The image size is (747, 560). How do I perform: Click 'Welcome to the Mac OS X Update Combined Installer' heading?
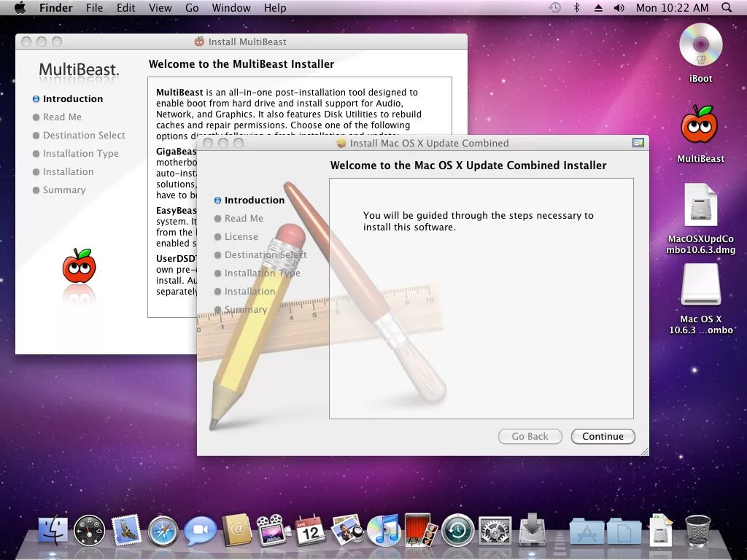tap(468, 166)
